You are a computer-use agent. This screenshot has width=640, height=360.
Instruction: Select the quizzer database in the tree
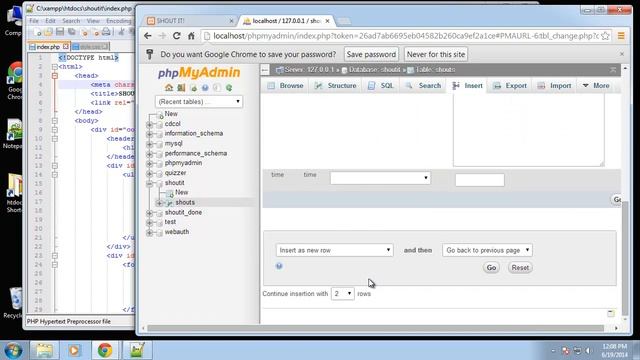[x=175, y=173]
